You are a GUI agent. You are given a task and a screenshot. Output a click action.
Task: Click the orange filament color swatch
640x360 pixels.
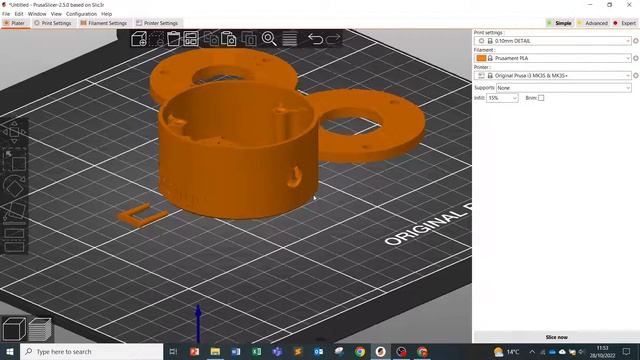(x=481, y=58)
